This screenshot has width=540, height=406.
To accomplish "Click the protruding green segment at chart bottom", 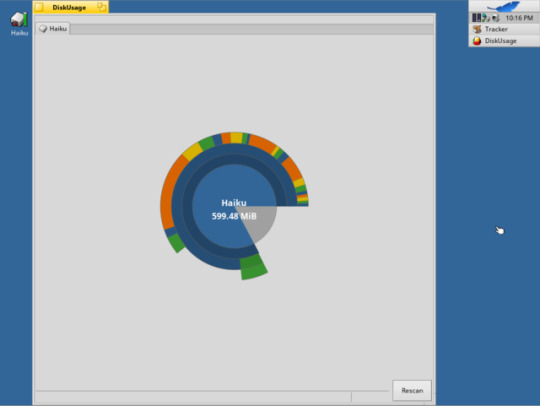I will (x=254, y=267).
